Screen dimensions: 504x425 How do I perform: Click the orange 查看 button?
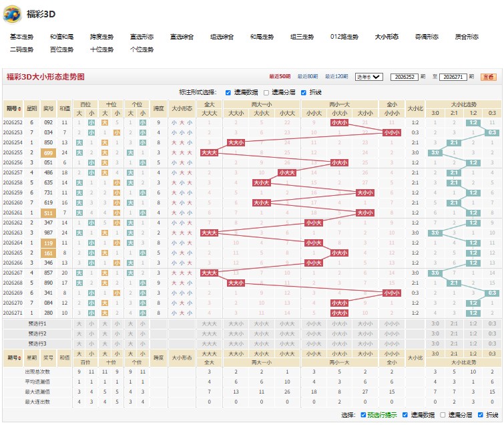(x=489, y=77)
